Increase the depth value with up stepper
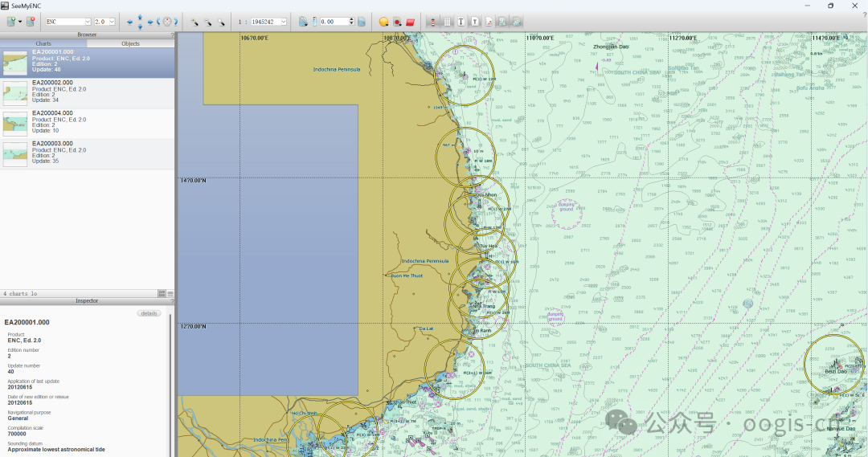Screen dimensions: 868x457 (351, 19)
